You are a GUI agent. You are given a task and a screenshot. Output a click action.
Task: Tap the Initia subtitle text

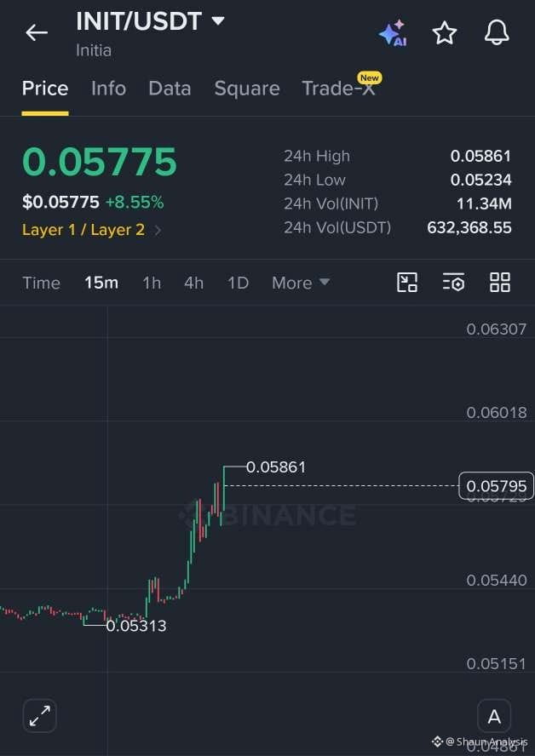click(94, 50)
